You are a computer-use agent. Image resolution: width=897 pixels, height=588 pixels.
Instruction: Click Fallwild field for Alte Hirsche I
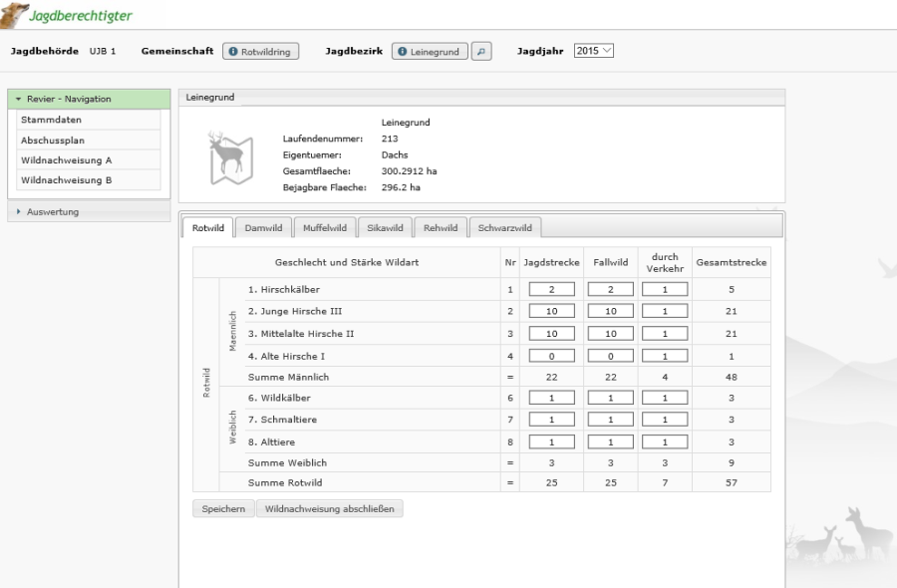[x=610, y=355]
